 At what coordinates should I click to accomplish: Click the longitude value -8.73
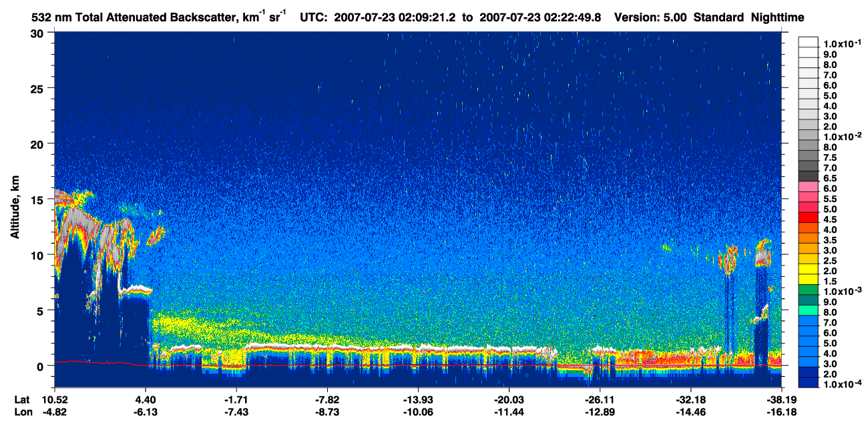(327, 412)
